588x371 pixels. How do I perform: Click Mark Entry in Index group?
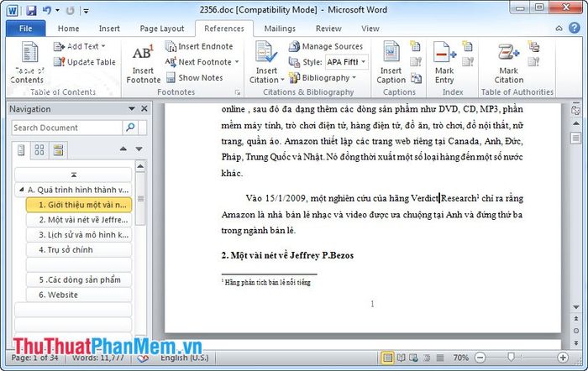444,63
